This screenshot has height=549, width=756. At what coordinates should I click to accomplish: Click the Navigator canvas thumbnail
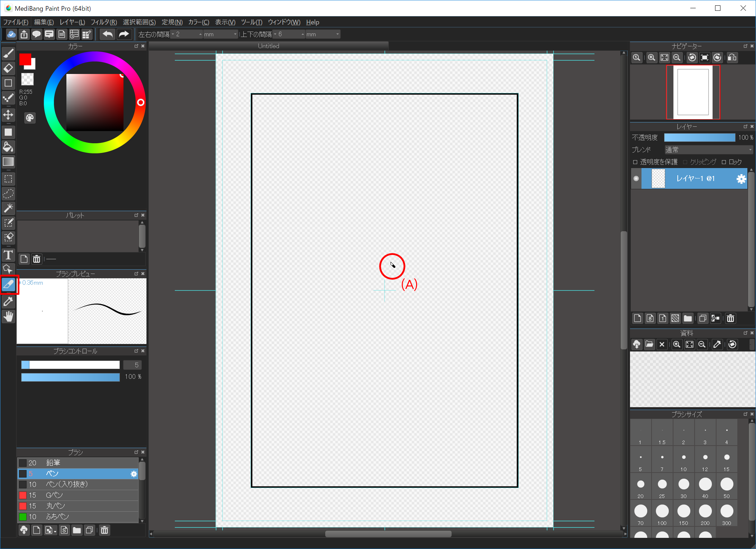pyautogui.click(x=693, y=92)
